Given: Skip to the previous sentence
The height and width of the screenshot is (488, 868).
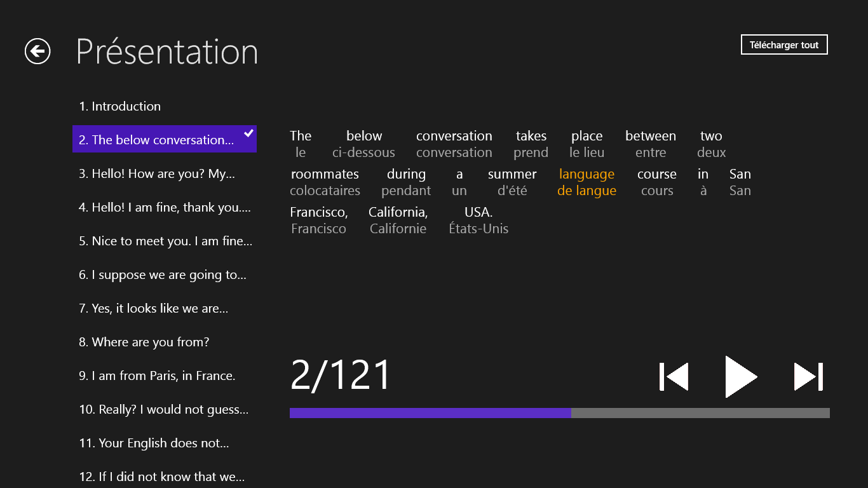Looking at the screenshot, I should tap(674, 377).
